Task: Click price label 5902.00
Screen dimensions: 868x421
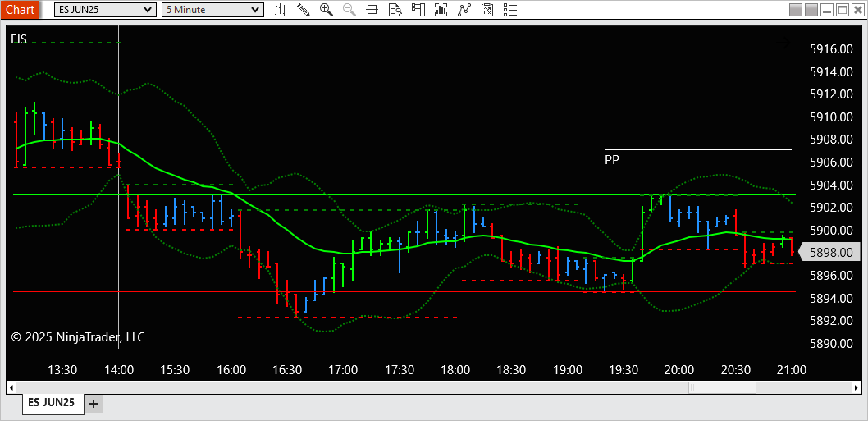Action: point(831,207)
